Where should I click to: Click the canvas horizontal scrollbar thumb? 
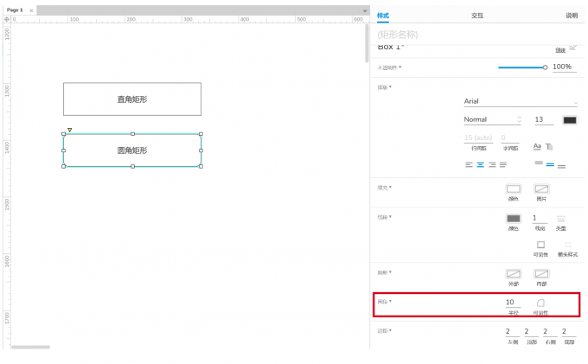pyautogui.click(x=30, y=347)
